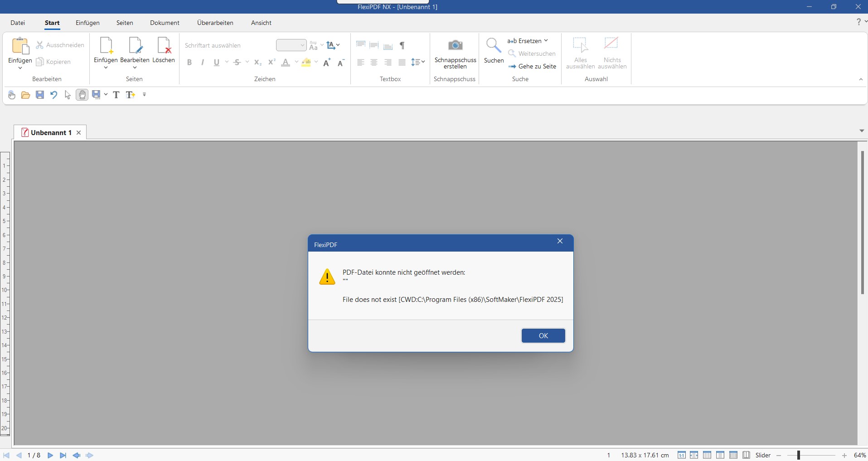Click fit width view icon

click(694, 455)
